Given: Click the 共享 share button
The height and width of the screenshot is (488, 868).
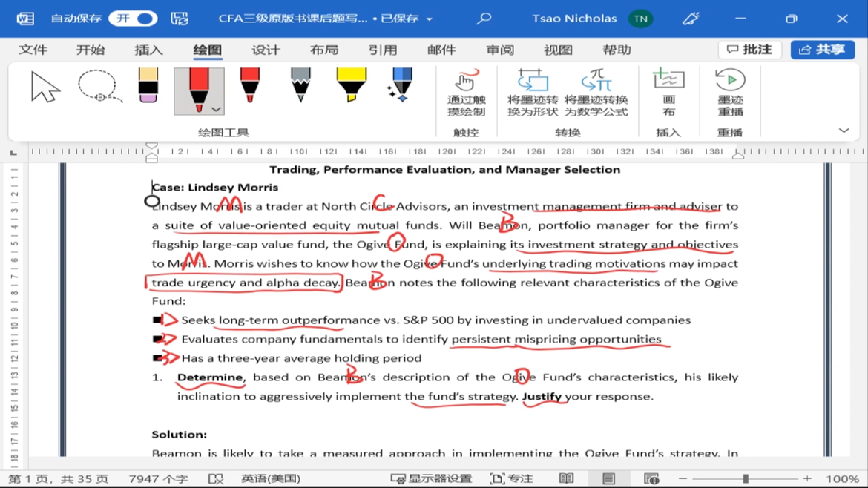Looking at the screenshot, I should (x=823, y=50).
